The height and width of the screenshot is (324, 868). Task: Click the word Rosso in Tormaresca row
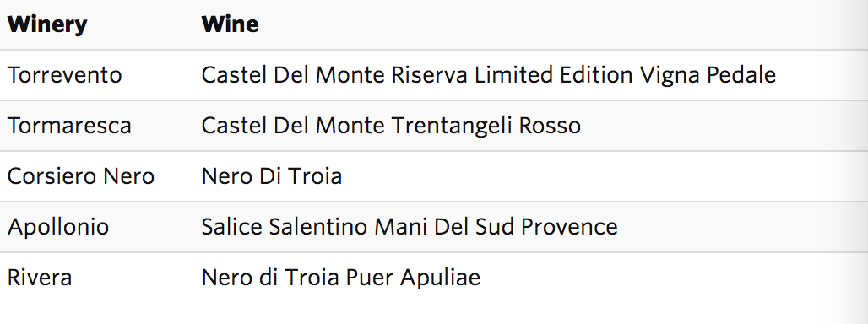[550, 126]
